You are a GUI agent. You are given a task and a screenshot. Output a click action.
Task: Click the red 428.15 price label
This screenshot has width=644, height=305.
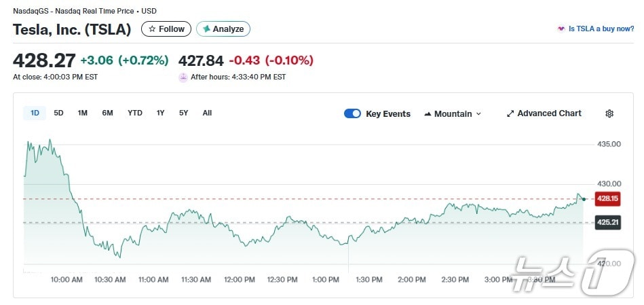607,198
